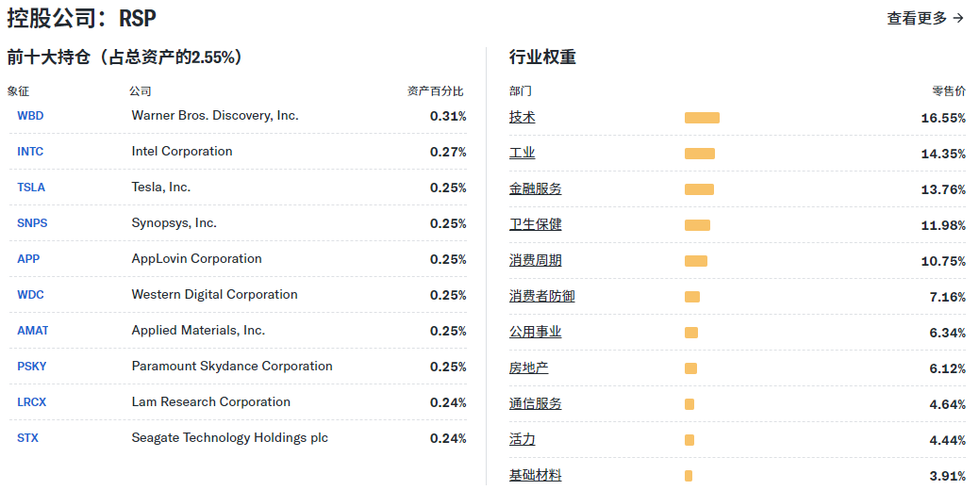Open the 消费周期 sector link
980x490 pixels.
[535, 260]
